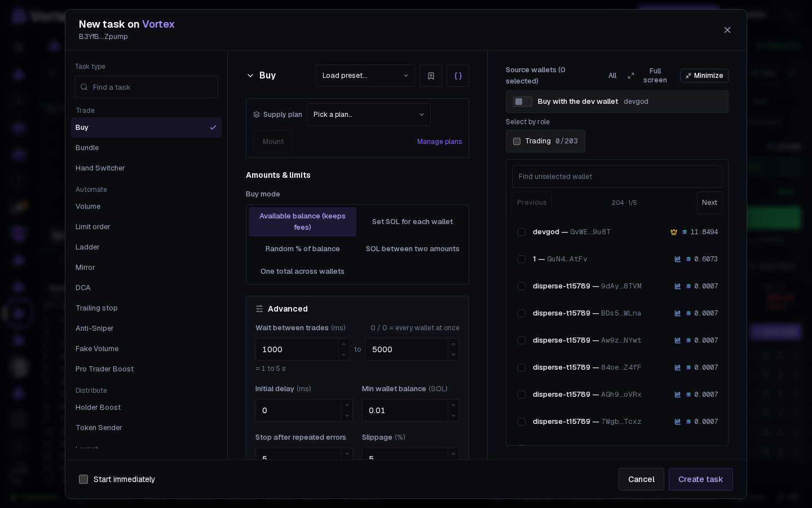Decrease Wait between trades maximum value
This screenshot has width=812, height=508.
point(453,355)
